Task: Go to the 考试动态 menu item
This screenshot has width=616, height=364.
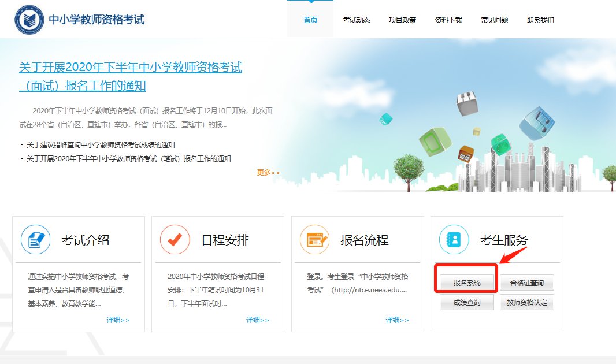Action: pyautogui.click(x=356, y=20)
